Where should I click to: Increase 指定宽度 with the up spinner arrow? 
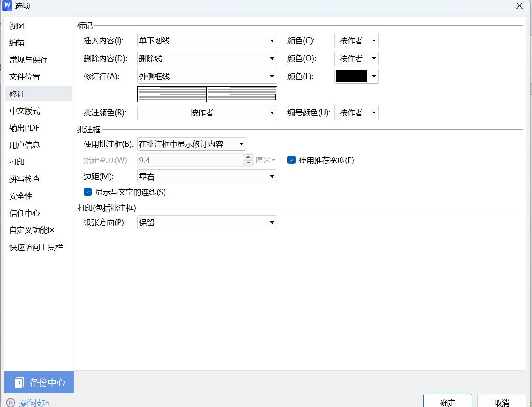(248, 157)
